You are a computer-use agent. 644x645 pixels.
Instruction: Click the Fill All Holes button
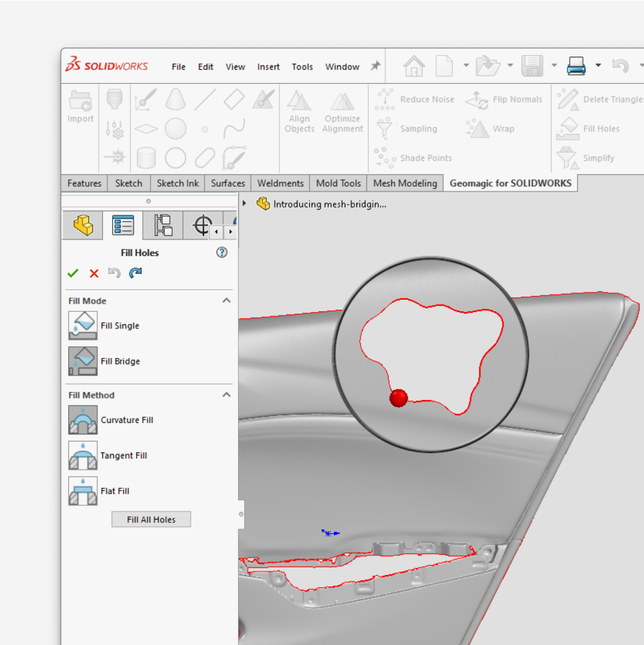point(151,520)
